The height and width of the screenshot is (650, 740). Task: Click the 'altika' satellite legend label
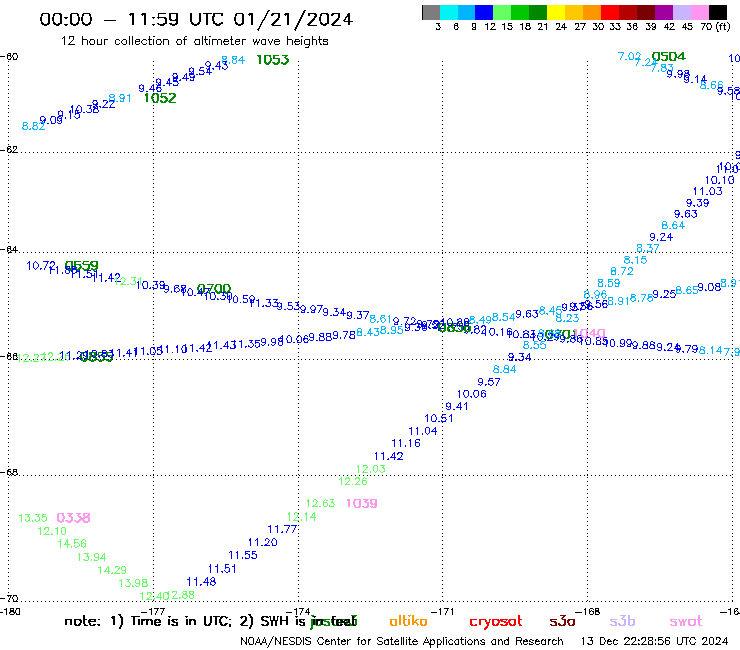(x=408, y=621)
